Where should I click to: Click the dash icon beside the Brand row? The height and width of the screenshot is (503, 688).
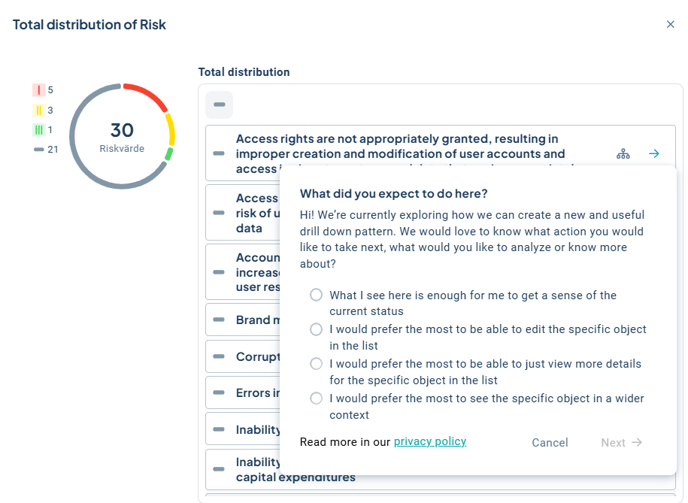(x=219, y=320)
